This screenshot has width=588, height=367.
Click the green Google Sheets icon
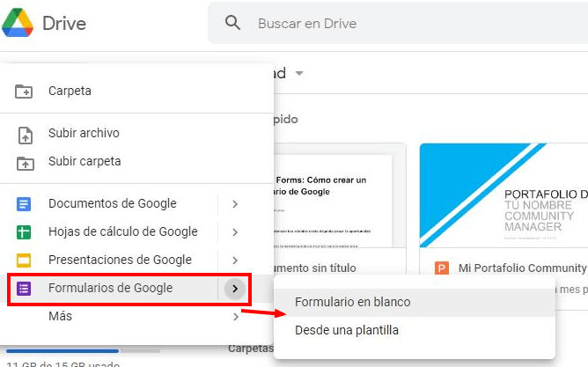(24, 232)
